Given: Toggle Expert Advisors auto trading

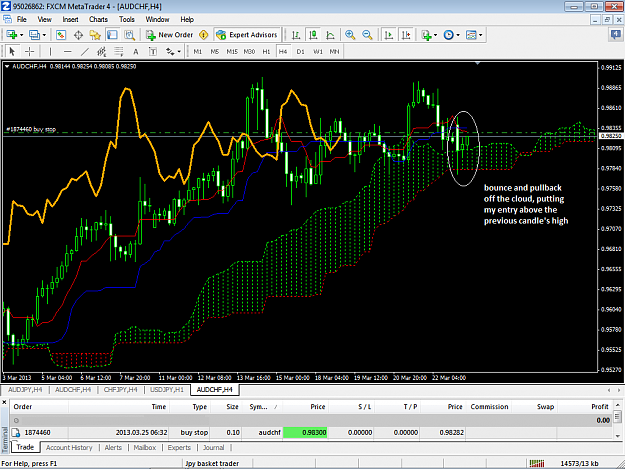Looking at the screenshot, I should coord(247,35).
